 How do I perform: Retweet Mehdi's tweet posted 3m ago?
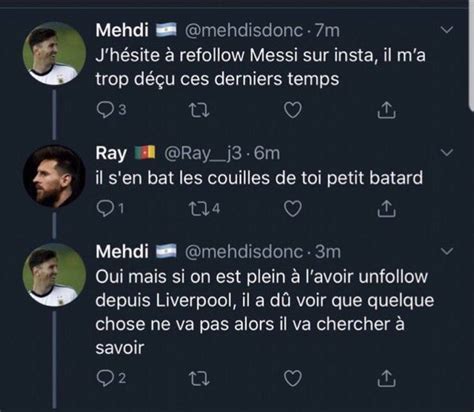click(x=199, y=379)
